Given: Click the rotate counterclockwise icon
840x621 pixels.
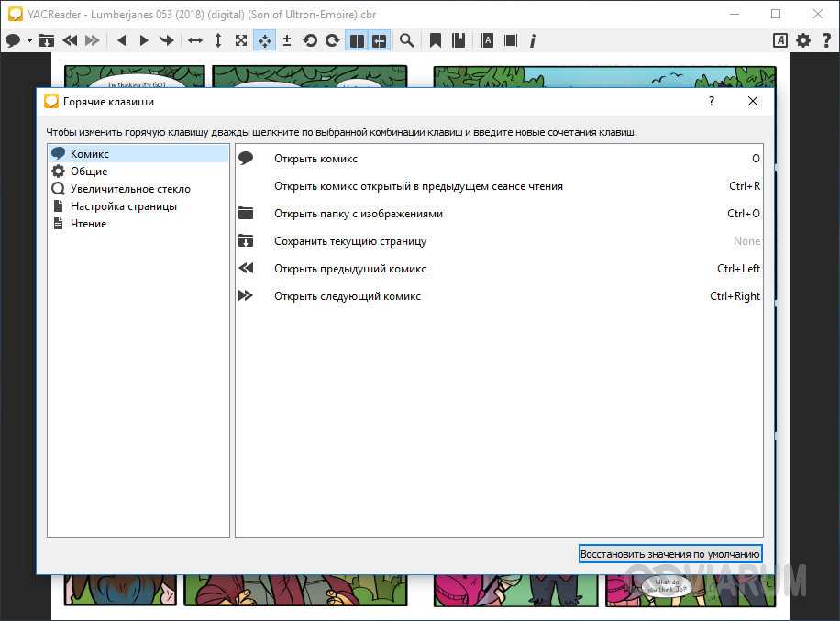Looking at the screenshot, I should click(x=310, y=40).
